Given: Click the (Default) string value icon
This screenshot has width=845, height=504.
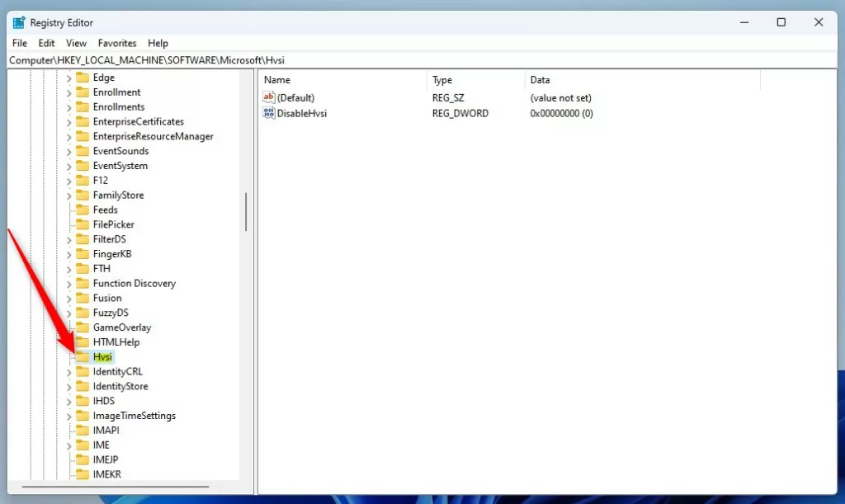Looking at the screenshot, I should [x=268, y=97].
